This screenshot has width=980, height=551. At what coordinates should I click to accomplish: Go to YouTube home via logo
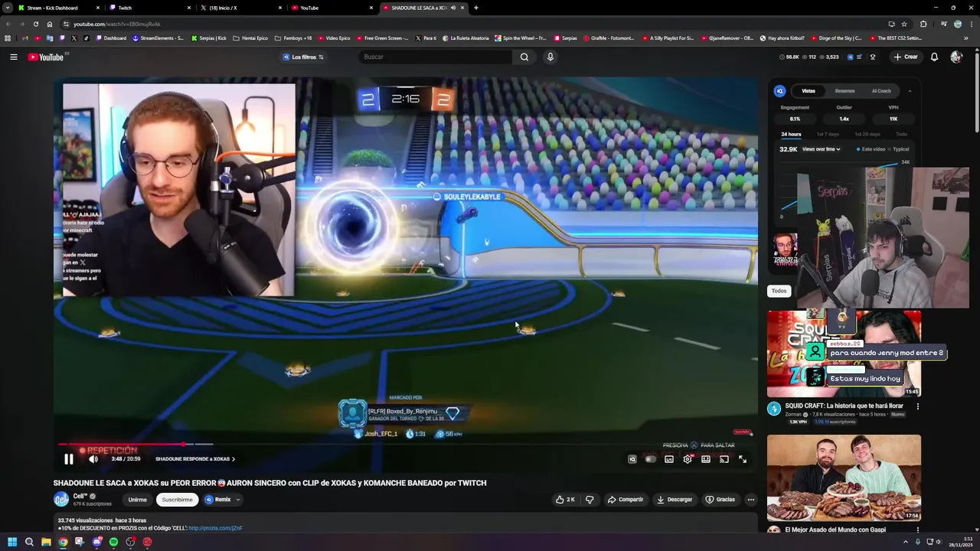[46, 57]
